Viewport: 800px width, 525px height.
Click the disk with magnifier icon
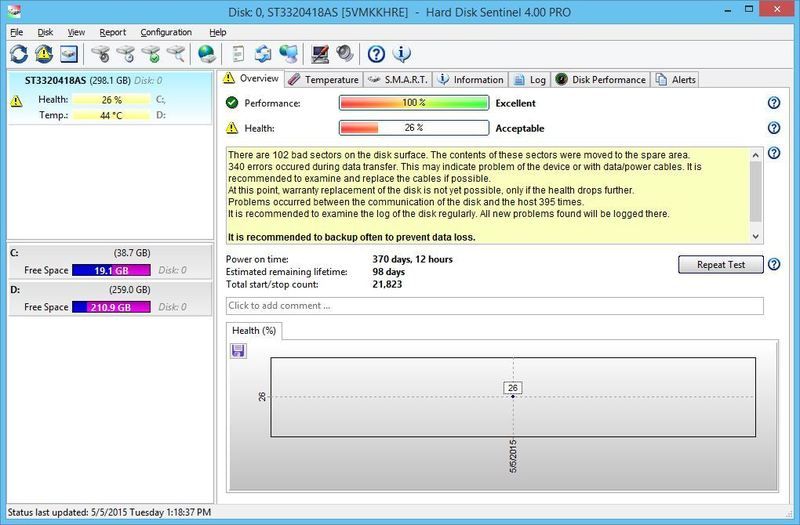pyautogui.click(x=176, y=54)
